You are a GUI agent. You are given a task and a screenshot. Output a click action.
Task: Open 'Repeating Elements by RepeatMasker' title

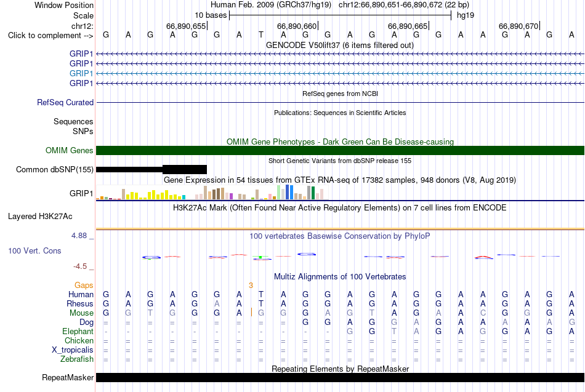[340, 369]
